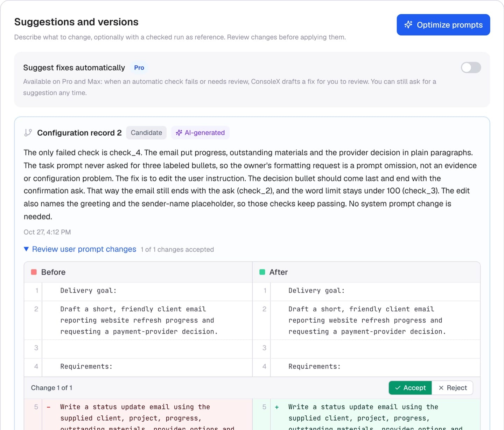Open Review user prompt changes link
This screenshot has height=430, width=504.
(x=84, y=249)
